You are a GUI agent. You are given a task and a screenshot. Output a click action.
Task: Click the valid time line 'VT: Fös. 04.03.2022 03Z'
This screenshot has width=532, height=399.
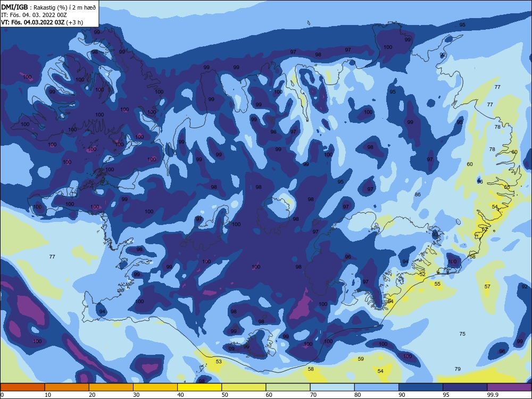coord(33,22)
